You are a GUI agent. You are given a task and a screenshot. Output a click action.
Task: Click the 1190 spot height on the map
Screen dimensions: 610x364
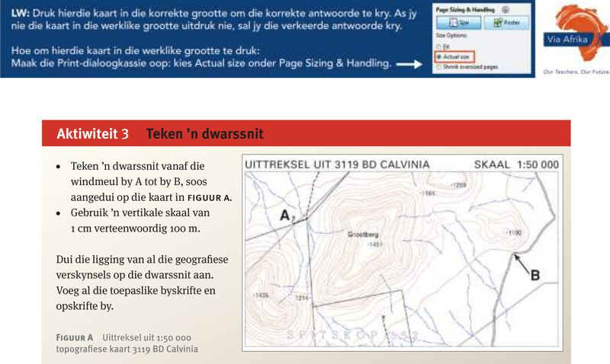click(x=513, y=233)
